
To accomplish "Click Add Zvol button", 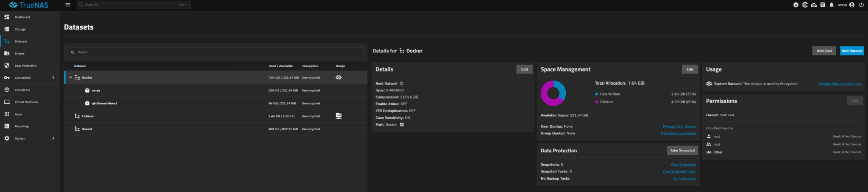I will pos(824,51).
